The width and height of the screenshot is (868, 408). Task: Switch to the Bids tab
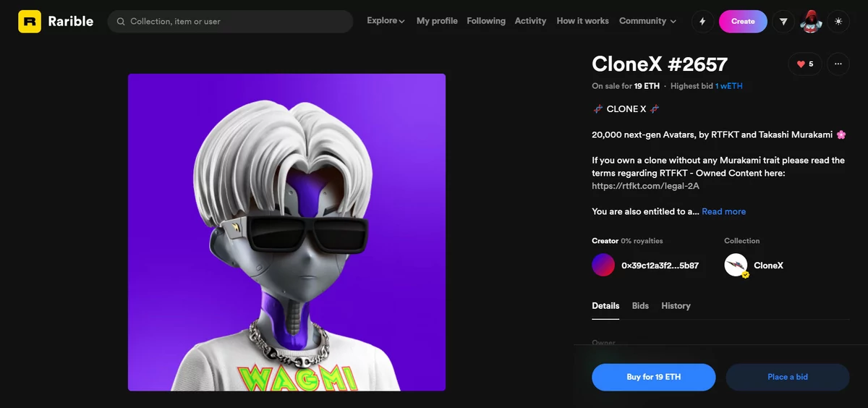tap(640, 306)
